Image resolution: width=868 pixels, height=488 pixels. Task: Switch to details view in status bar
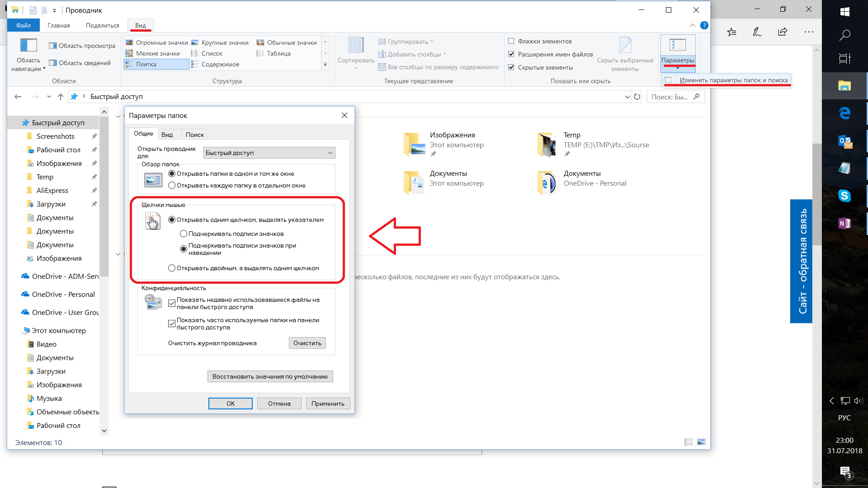689,442
